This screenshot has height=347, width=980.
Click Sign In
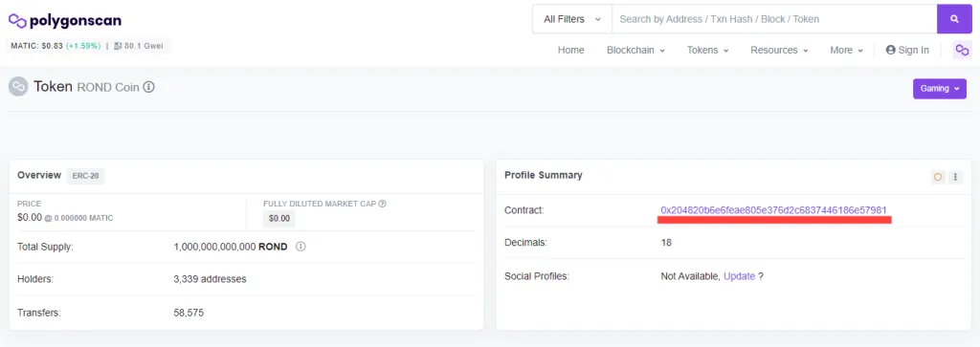coord(907,50)
